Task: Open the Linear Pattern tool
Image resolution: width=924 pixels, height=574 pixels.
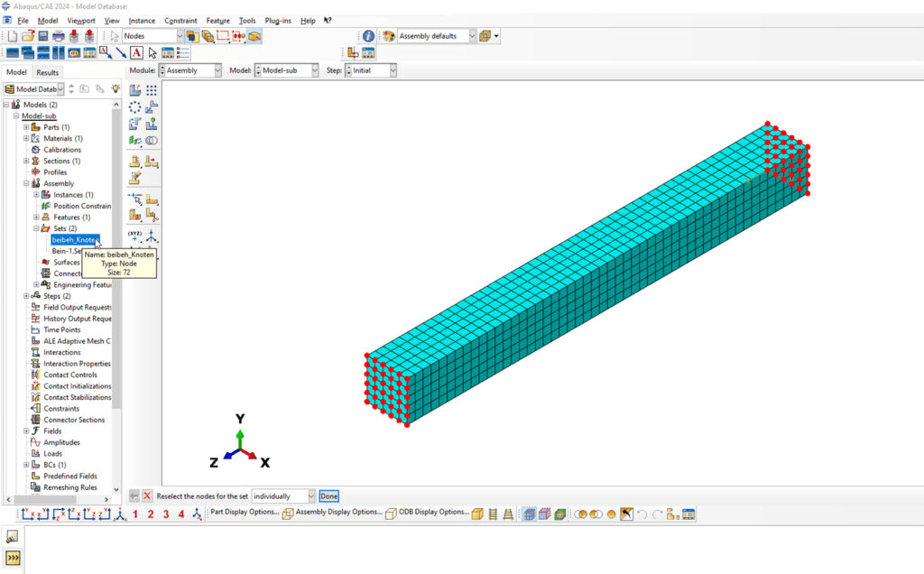Action: [150, 89]
